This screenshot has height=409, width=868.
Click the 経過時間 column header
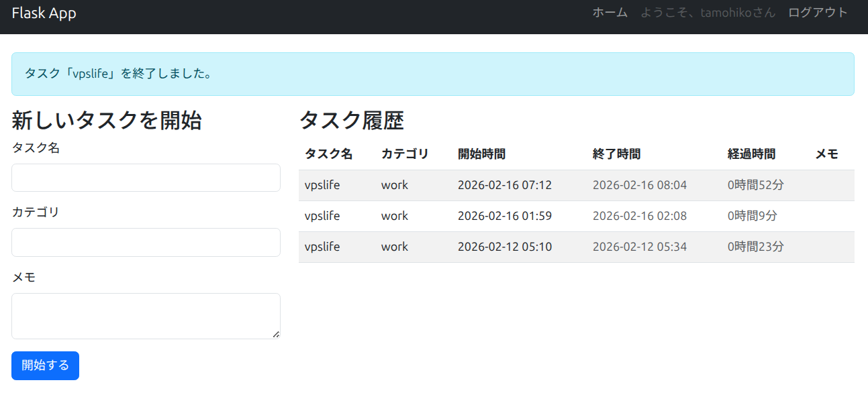(751, 154)
